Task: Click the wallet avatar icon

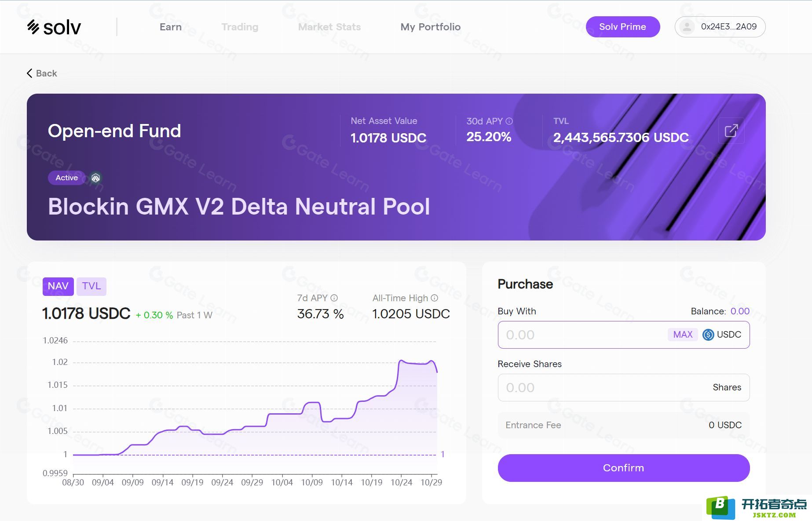Action: click(686, 27)
